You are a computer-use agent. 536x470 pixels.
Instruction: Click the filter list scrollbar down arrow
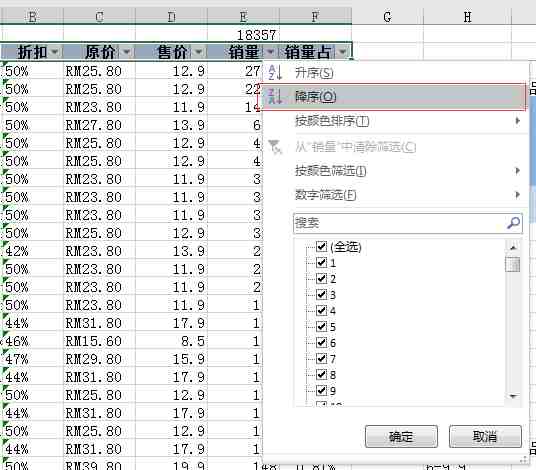click(x=513, y=397)
